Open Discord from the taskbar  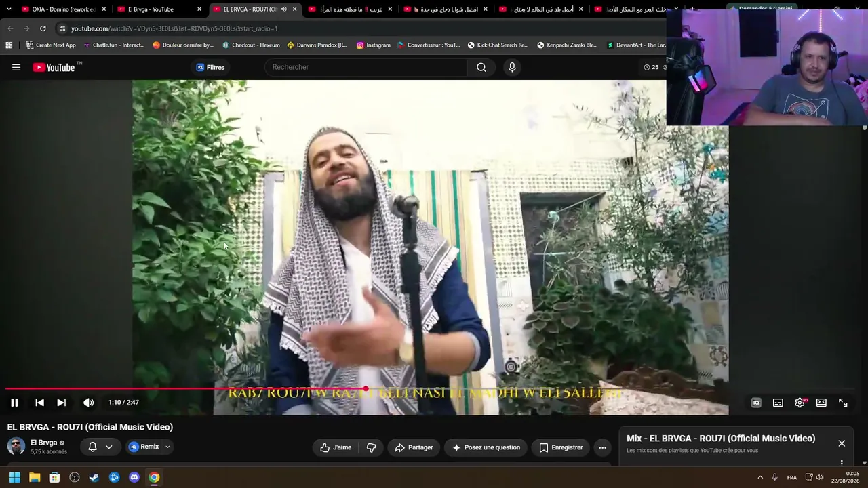point(134,477)
